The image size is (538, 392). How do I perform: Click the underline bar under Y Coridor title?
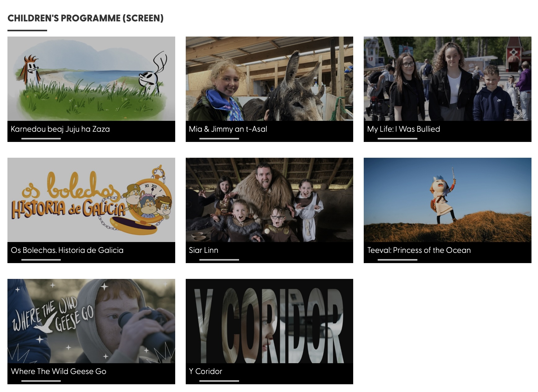tap(219, 381)
